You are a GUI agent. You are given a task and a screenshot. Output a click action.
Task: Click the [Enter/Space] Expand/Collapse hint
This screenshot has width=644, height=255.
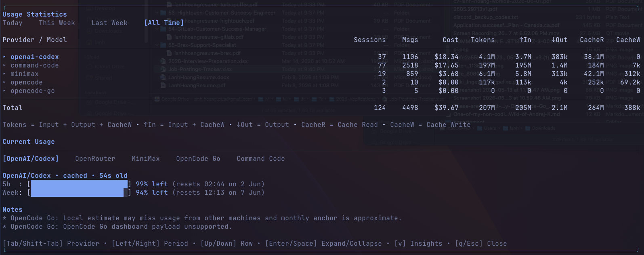point(323,244)
